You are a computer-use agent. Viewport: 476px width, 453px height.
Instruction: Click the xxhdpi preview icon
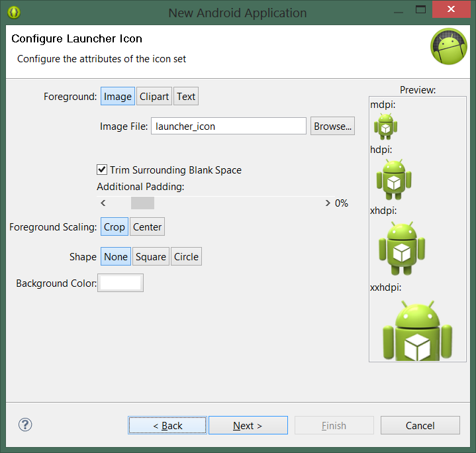[418, 330]
